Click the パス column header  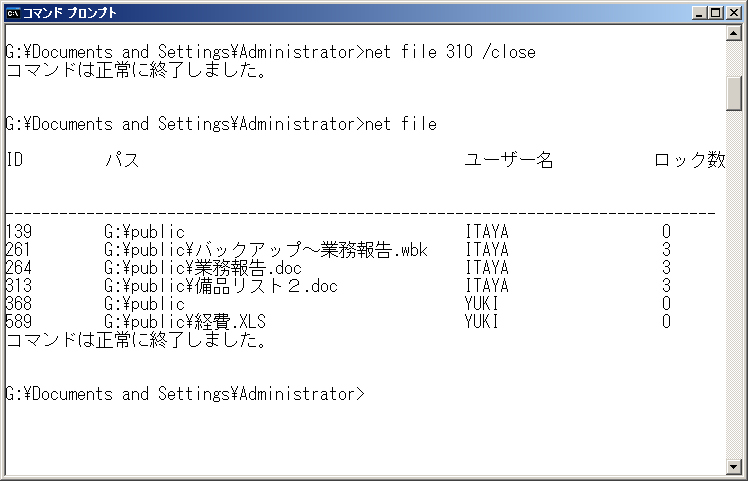pos(122,160)
